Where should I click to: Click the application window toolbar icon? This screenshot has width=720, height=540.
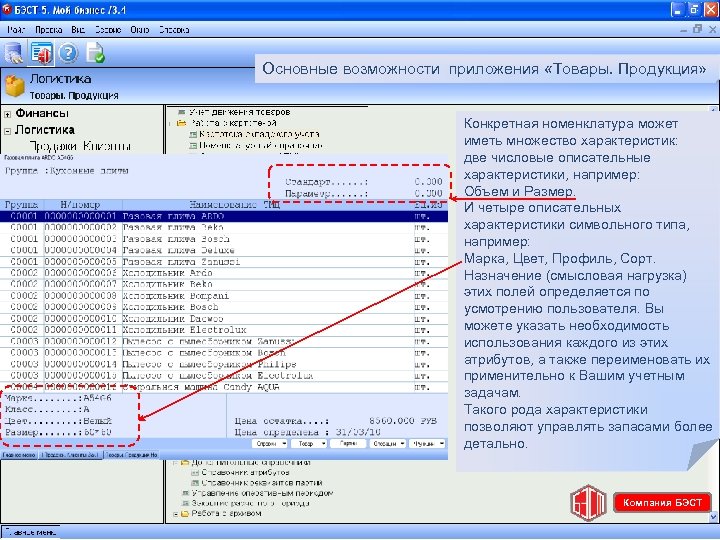pos(41,52)
